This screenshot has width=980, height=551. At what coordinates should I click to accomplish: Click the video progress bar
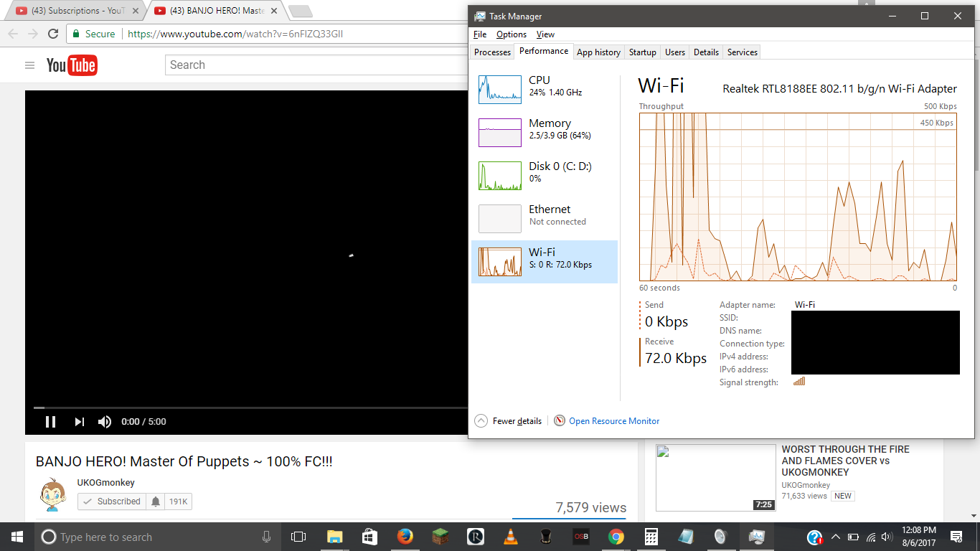coord(244,408)
